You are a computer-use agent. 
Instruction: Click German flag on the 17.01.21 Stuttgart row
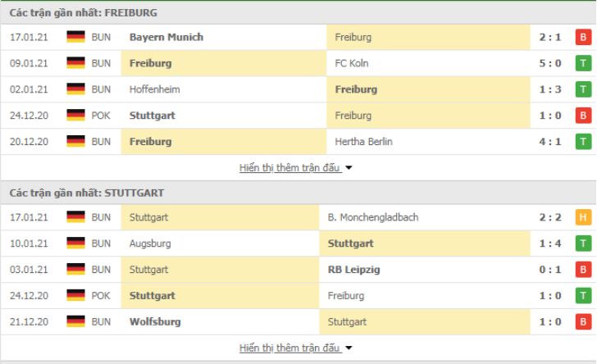click(x=76, y=217)
